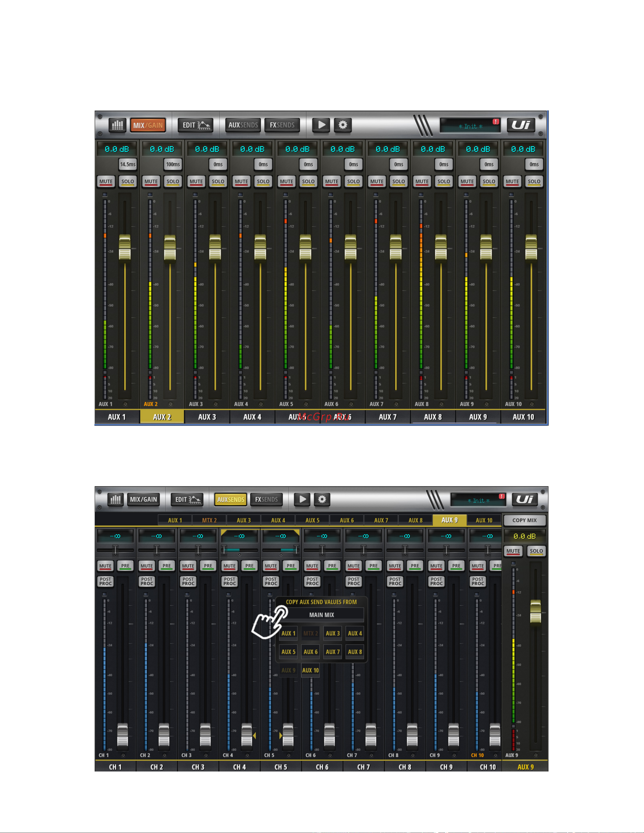Image resolution: width=644 pixels, height=833 pixels.
Task: Click red alert badge on bottom Init display
Action: [x=502, y=496]
